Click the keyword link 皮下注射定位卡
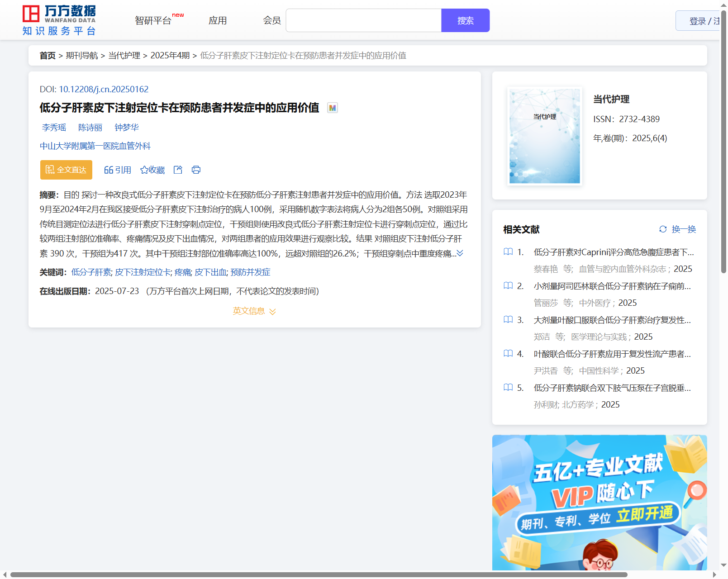This screenshot has height=579, width=728. pyautogui.click(x=143, y=272)
